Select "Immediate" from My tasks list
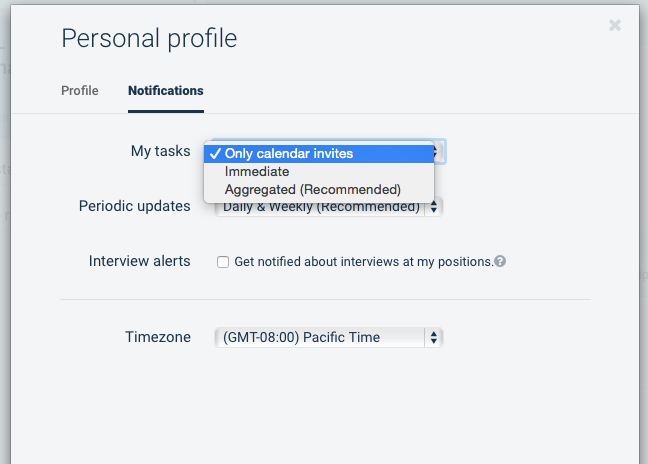648x464 pixels. click(257, 172)
